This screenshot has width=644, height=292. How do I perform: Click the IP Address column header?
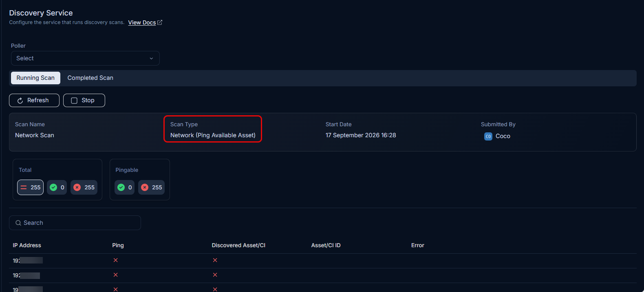tap(27, 245)
